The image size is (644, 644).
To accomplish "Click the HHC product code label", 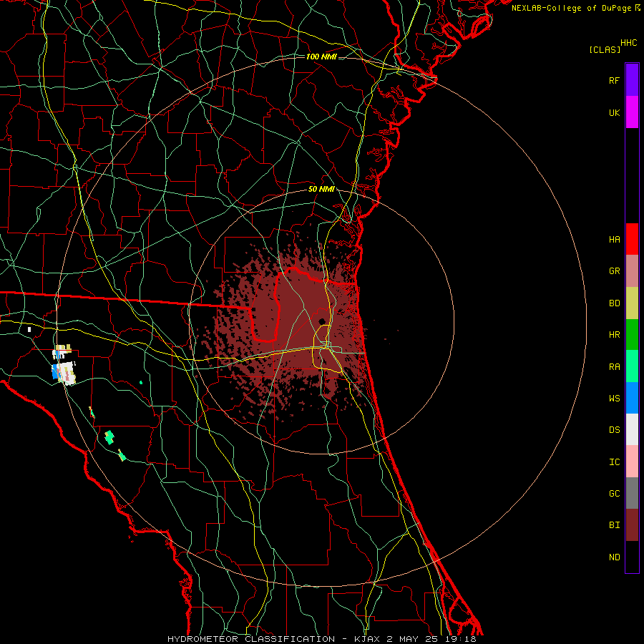I will click(x=629, y=43).
